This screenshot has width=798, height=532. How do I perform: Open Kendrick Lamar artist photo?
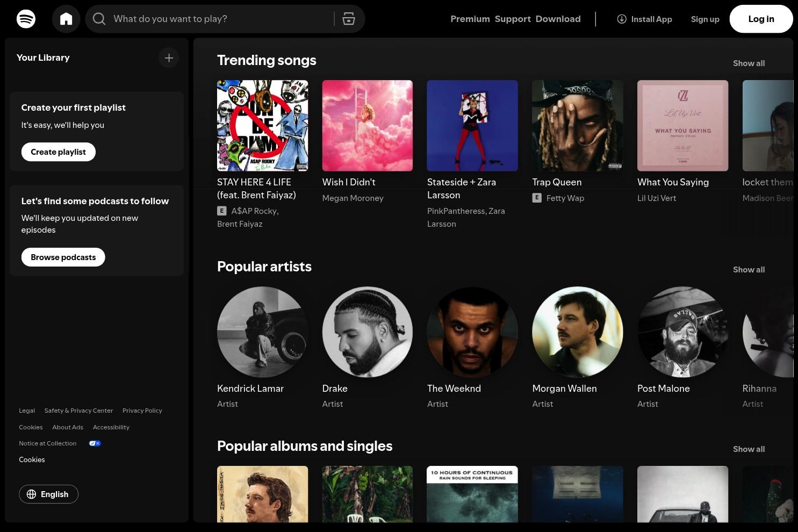tap(262, 332)
